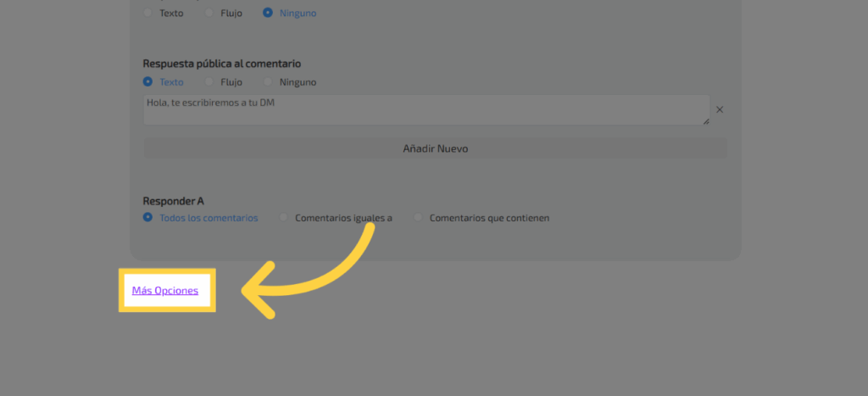Select 'Texto' radio in the top row

pyautogui.click(x=148, y=13)
